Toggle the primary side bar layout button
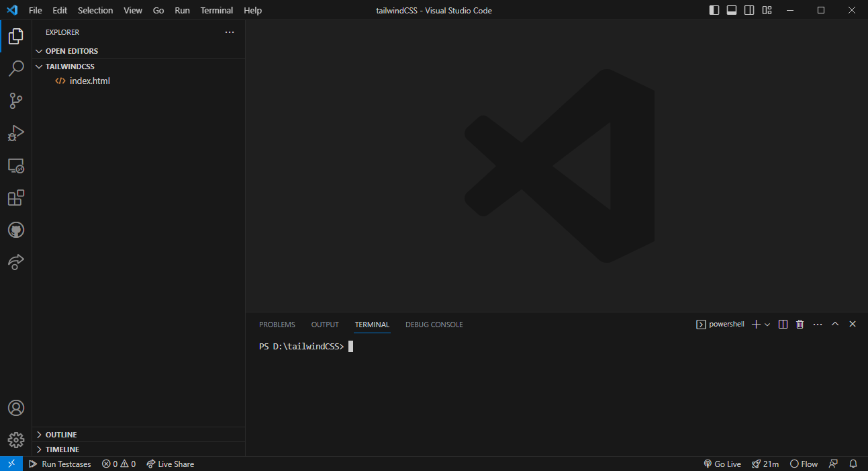The image size is (868, 471). coord(714,10)
